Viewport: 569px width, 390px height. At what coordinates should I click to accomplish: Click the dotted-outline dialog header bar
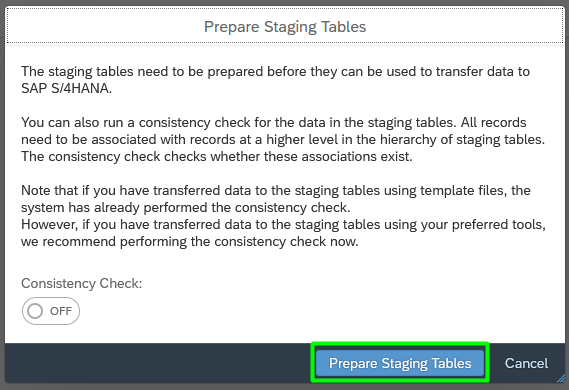coord(285,25)
